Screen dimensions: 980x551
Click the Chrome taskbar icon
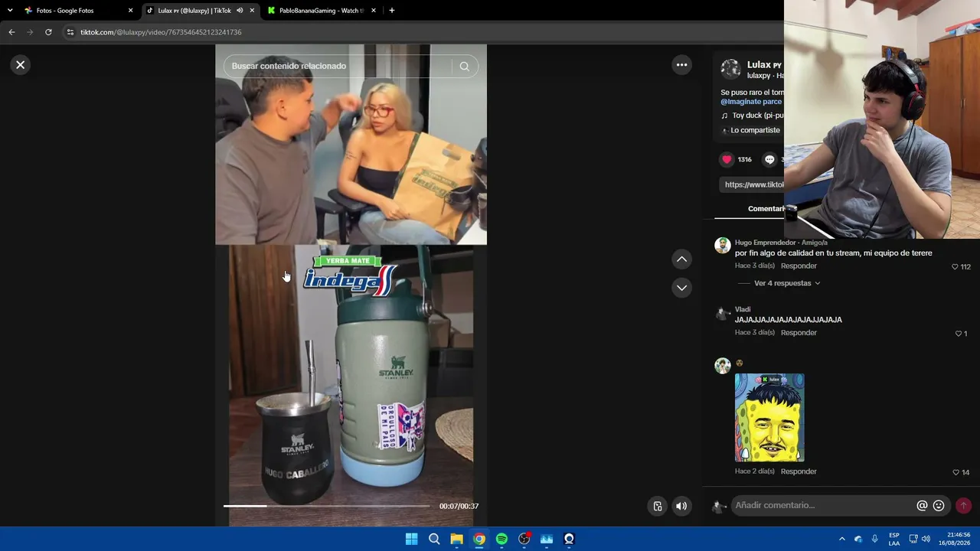coord(479,539)
